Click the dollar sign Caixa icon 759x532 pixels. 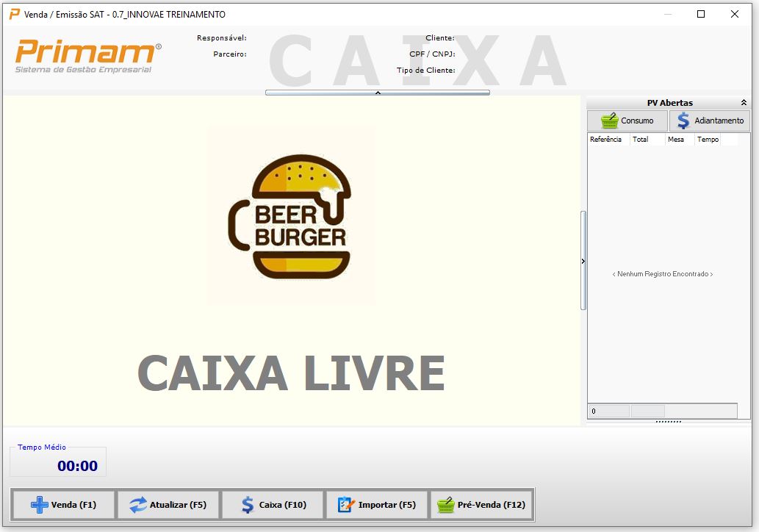(x=248, y=505)
